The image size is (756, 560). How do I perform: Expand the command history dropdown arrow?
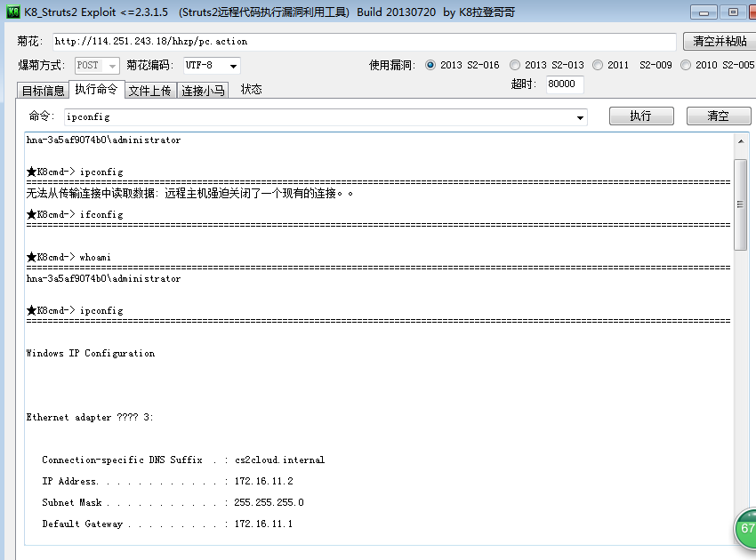coord(580,117)
